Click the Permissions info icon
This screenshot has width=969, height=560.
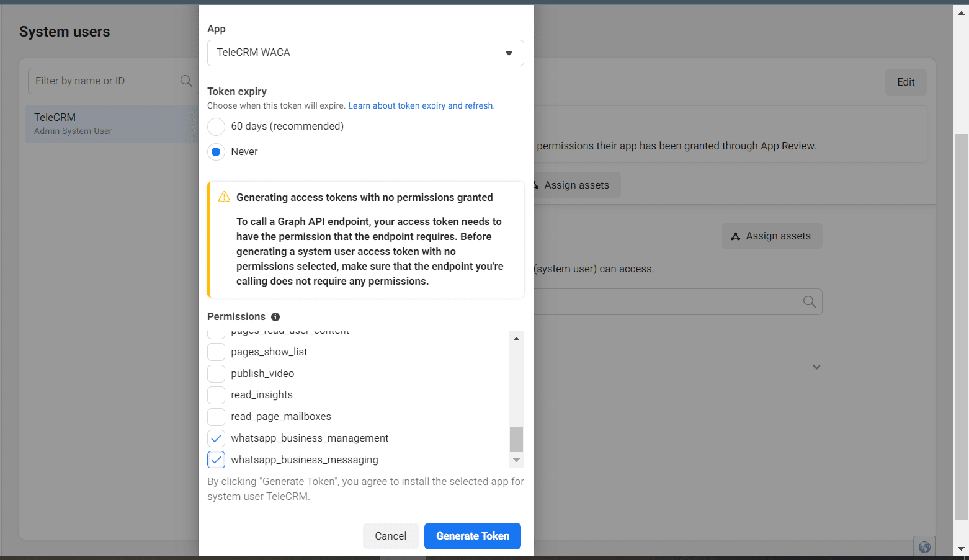[x=275, y=317]
